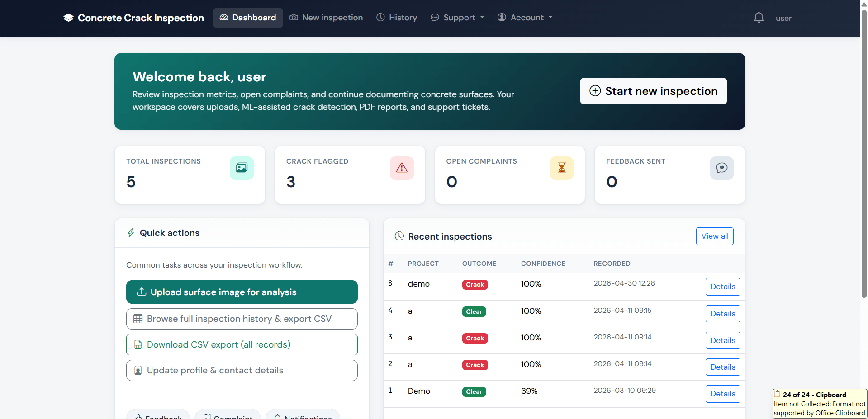Click Start new inspection button

click(x=654, y=91)
